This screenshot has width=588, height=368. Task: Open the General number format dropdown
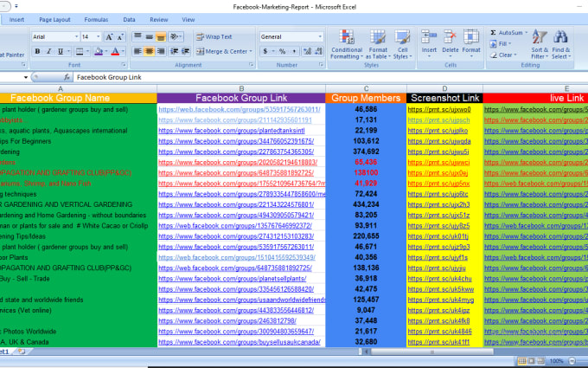320,36
